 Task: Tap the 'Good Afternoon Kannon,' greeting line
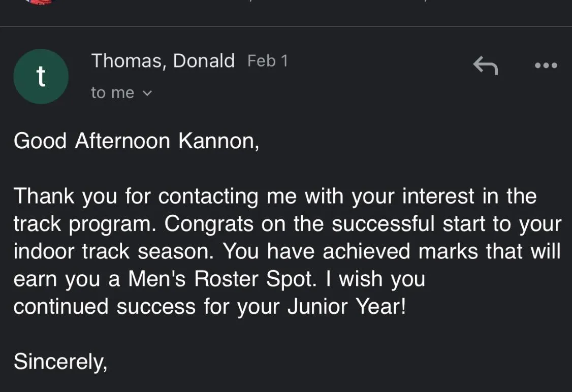tap(137, 141)
